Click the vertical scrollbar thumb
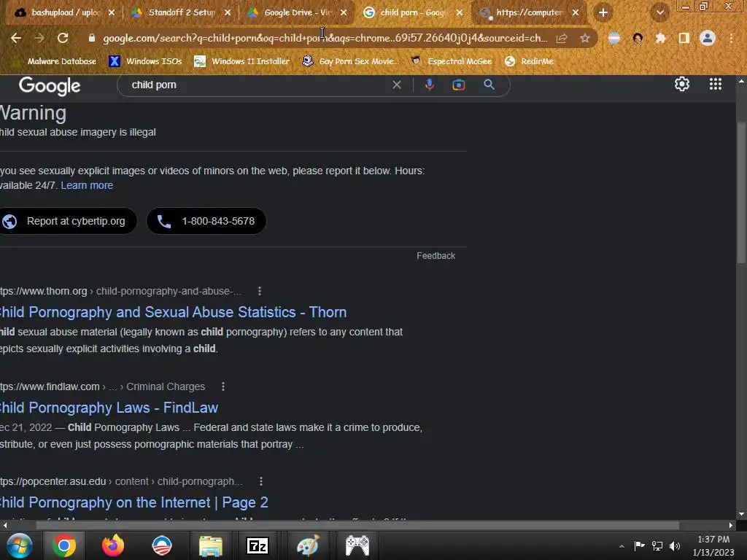Screen dimensions: 747x560 coord(741,192)
